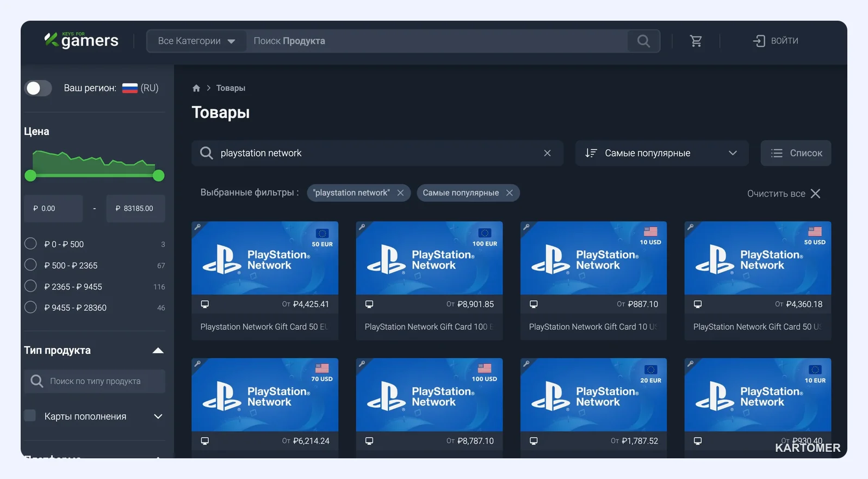
Task: Open the Самые популярные sort dropdown
Action: click(x=662, y=153)
